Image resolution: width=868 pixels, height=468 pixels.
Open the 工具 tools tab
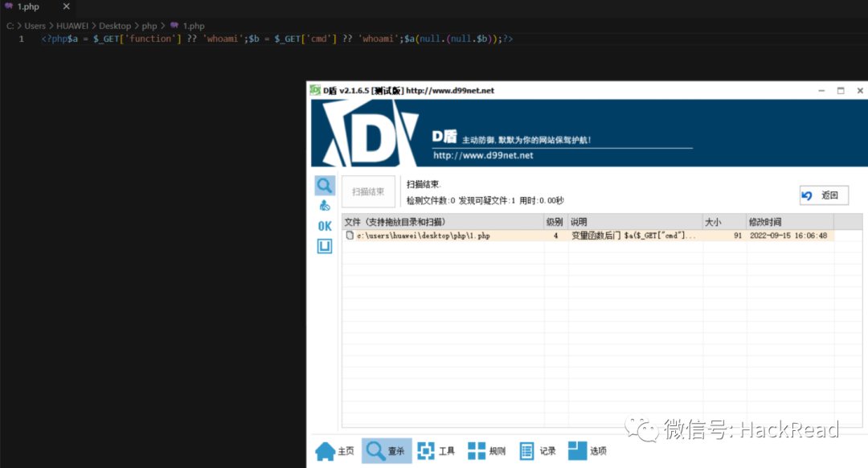click(x=436, y=451)
